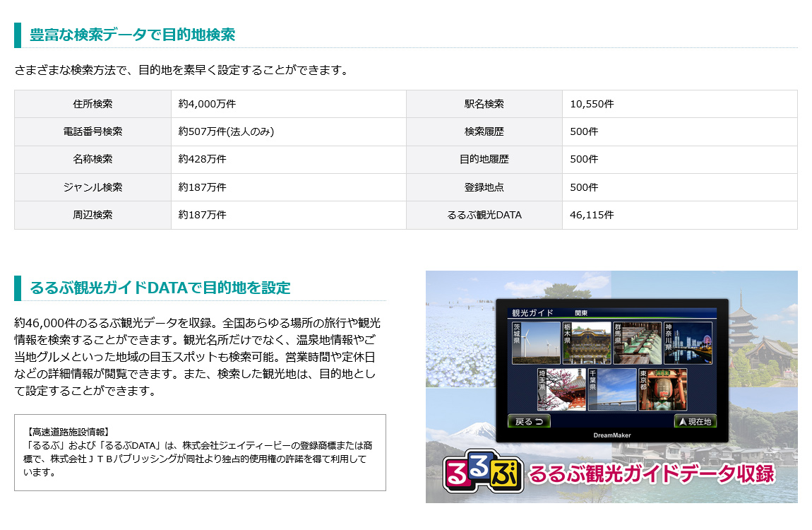
Task: Click 約187万件 in the ジャンル検索 row
Action: click(203, 187)
